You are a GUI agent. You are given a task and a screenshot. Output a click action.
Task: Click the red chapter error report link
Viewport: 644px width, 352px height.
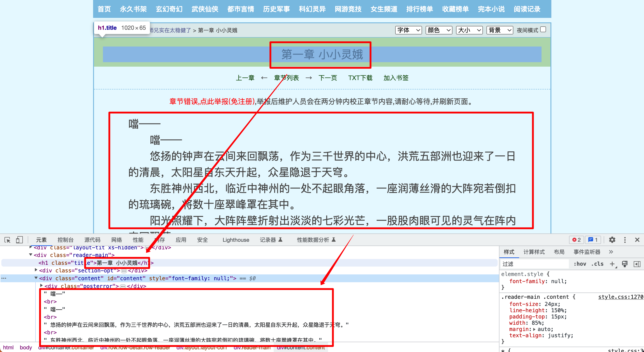(x=212, y=102)
